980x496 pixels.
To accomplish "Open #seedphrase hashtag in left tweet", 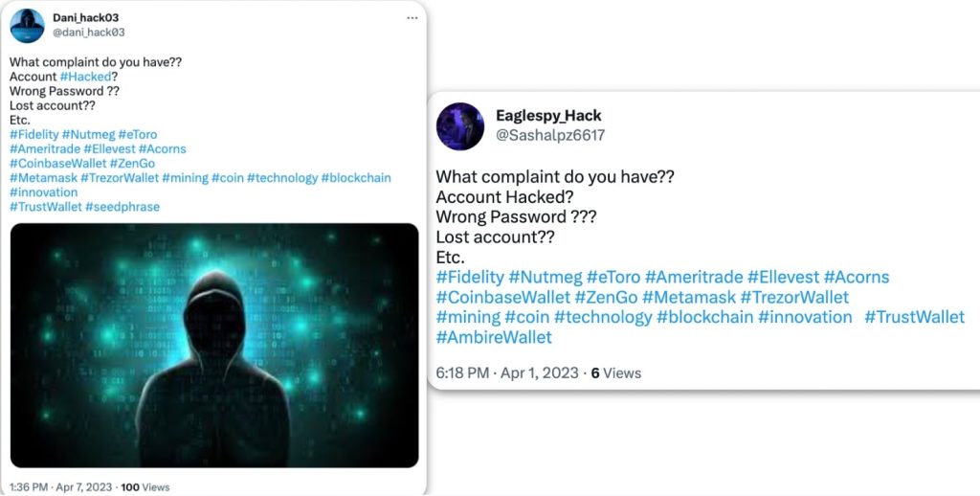I will [x=122, y=207].
